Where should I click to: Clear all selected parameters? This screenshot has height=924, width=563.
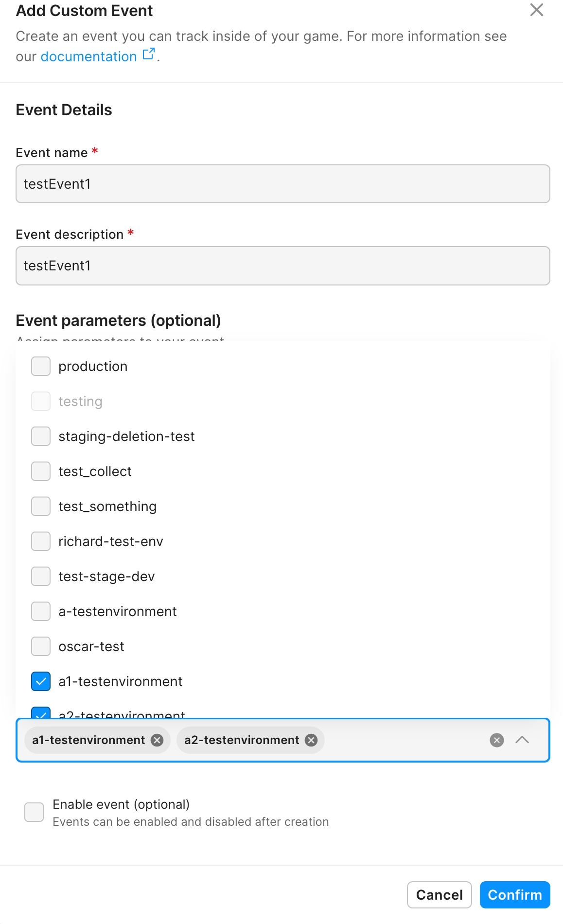pos(496,740)
